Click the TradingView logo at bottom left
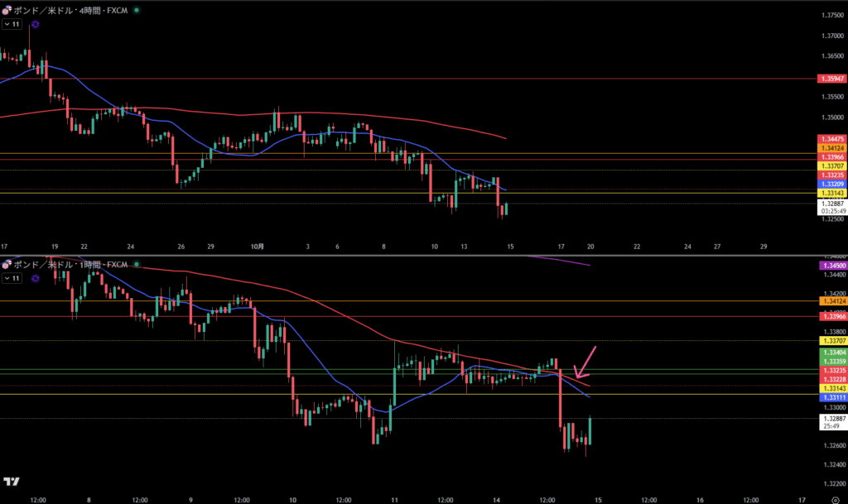This screenshot has width=848, height=504. (x=12, y=482)
